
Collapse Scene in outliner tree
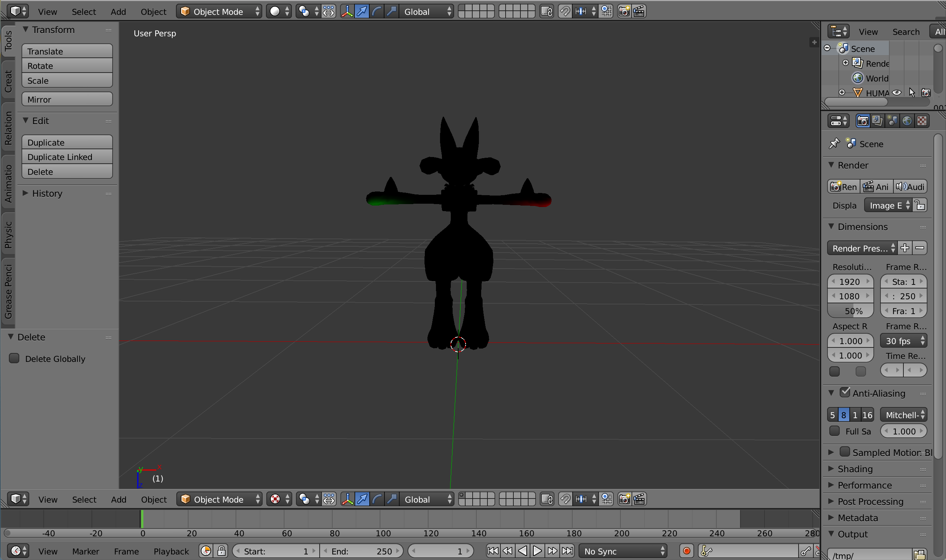pos(827,48)
